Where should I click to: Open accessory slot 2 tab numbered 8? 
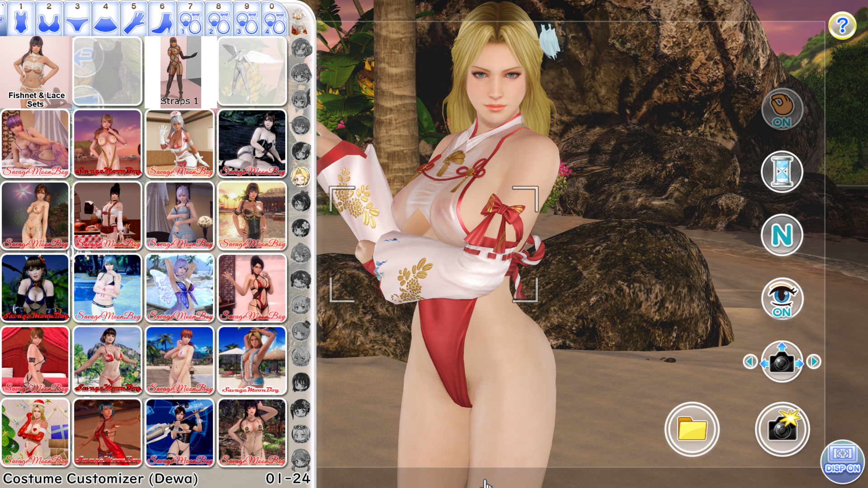[218, 19]
